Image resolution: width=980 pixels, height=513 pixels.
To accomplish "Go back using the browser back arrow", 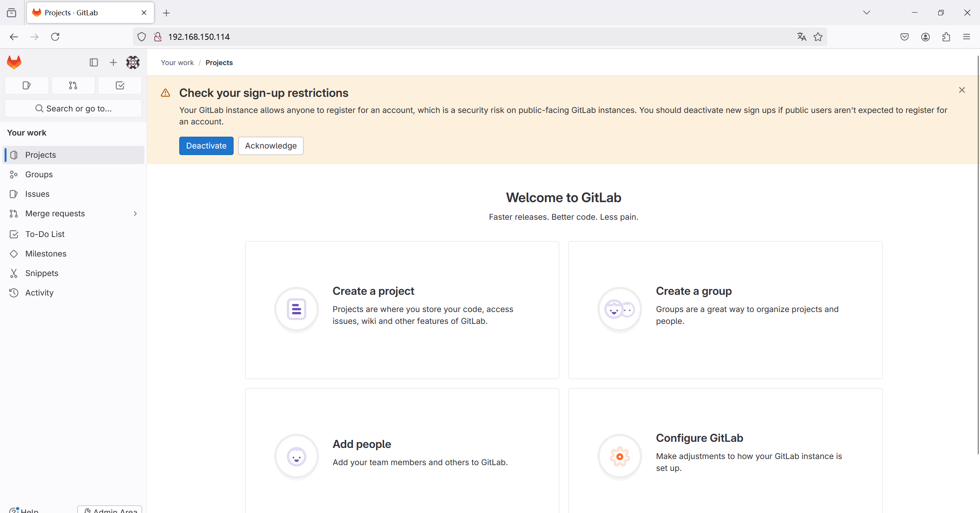I will (x=14, y=37).
